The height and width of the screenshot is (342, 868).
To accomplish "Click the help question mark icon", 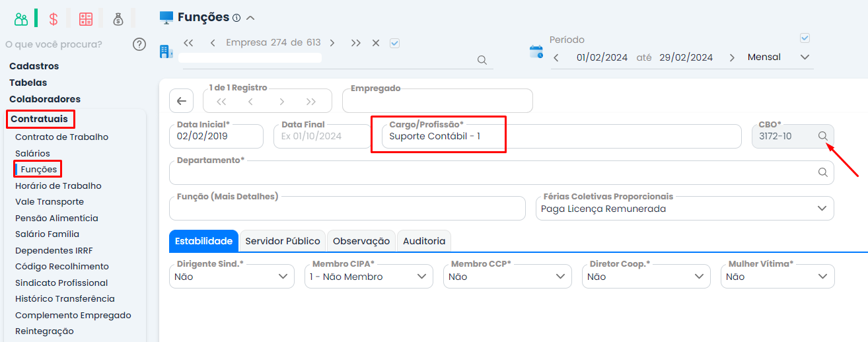I will click(x=139, y=44).
